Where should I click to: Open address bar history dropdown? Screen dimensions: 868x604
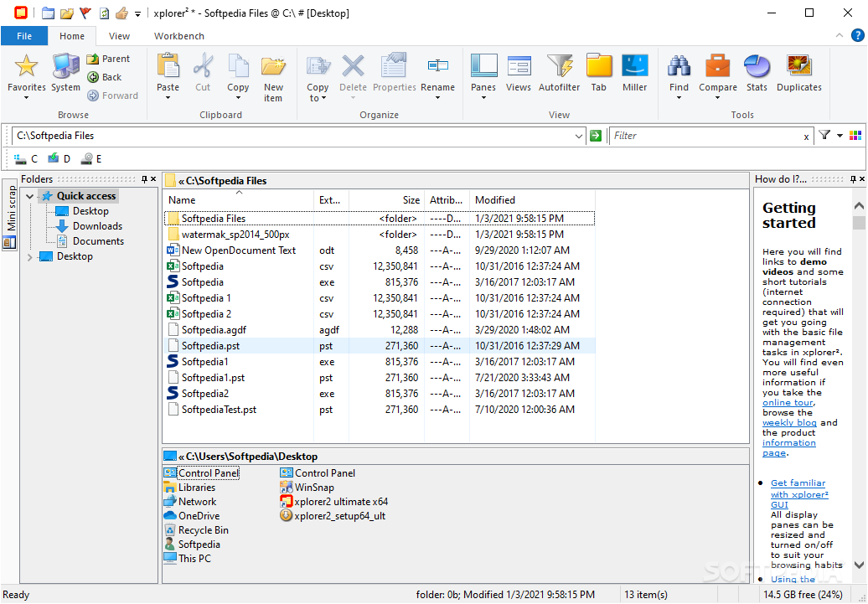point(578,136)
